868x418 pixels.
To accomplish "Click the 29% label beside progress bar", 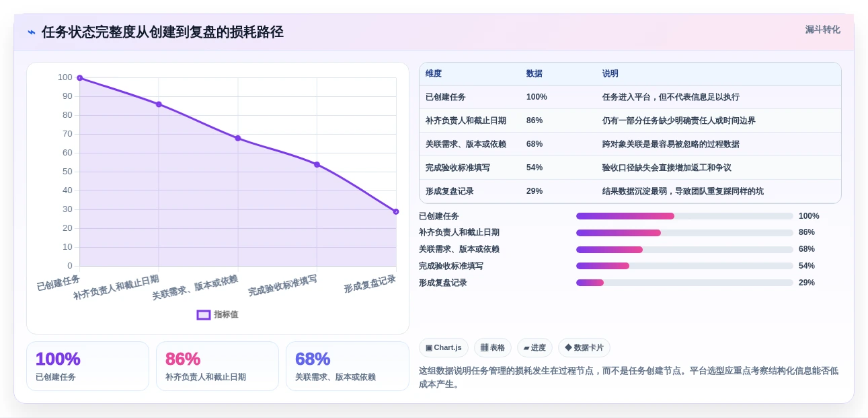I will tap(807, 283).
